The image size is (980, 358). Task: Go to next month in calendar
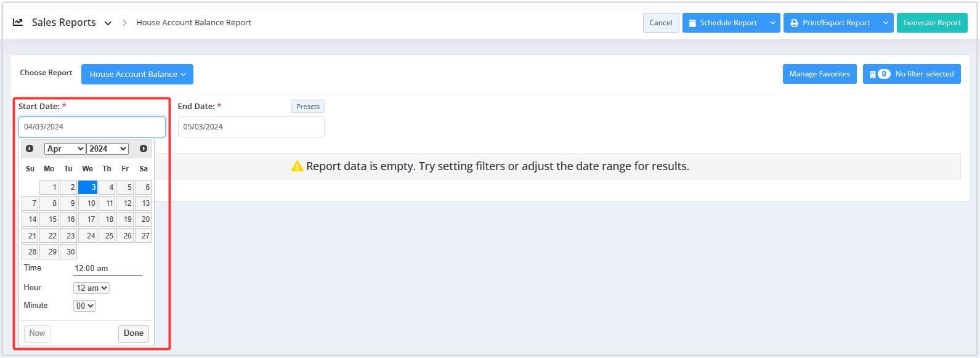pyautogui.click(x=144, y=148)
